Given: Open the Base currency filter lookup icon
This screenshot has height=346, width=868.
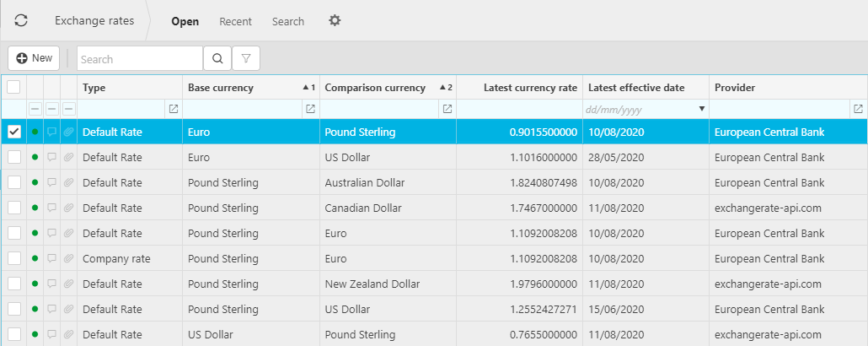Looking at the screenshot, I should point(310,109).
